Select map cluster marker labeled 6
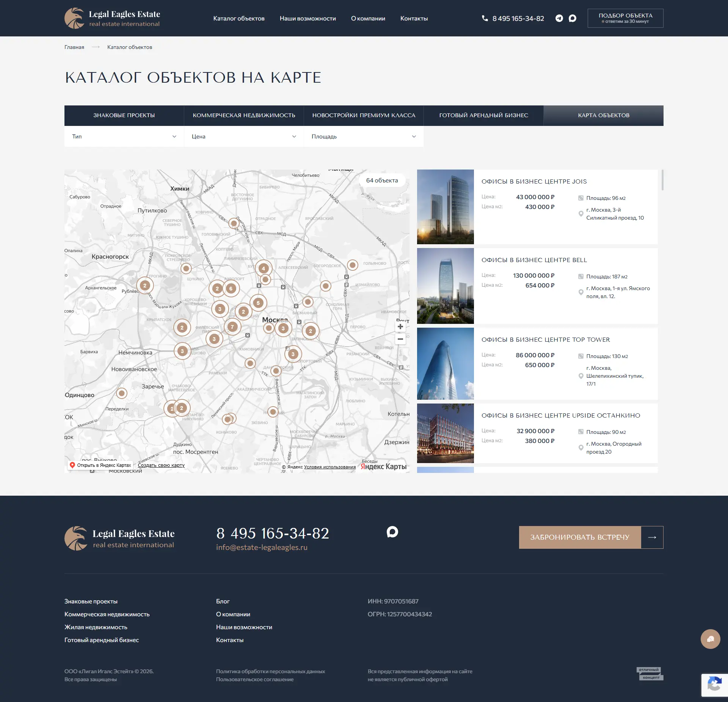This screenshot has height=702, width=728. [x=231, y=289]
